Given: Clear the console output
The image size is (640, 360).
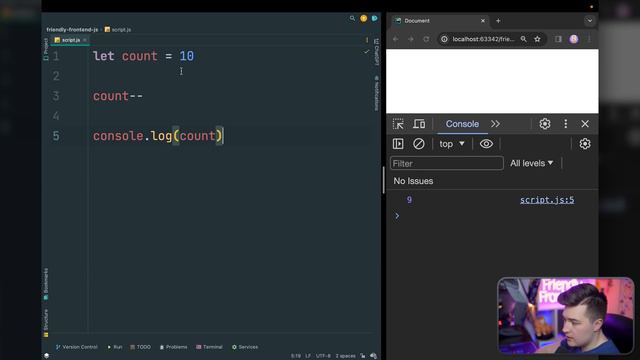Looking at the screenshot, I should pos(418,144).
